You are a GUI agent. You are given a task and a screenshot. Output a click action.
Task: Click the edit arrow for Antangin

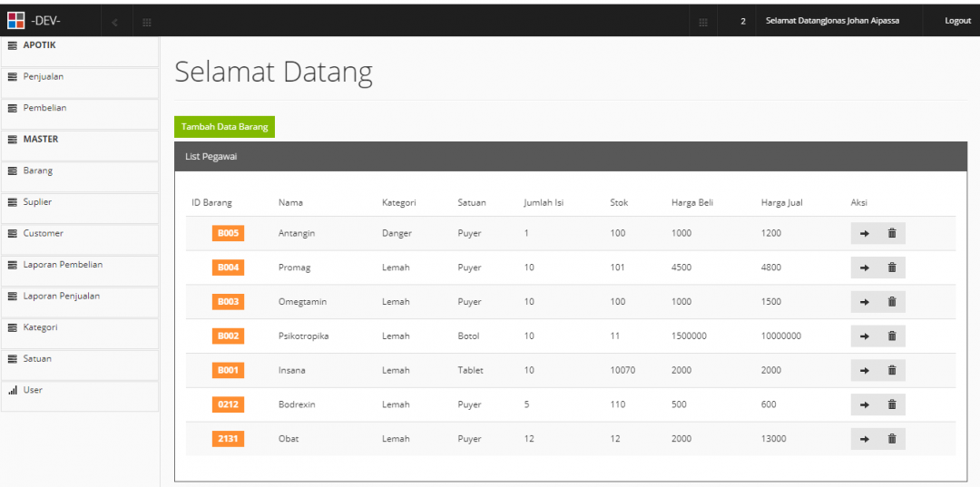pyautogui.click(x=865, y=233)
